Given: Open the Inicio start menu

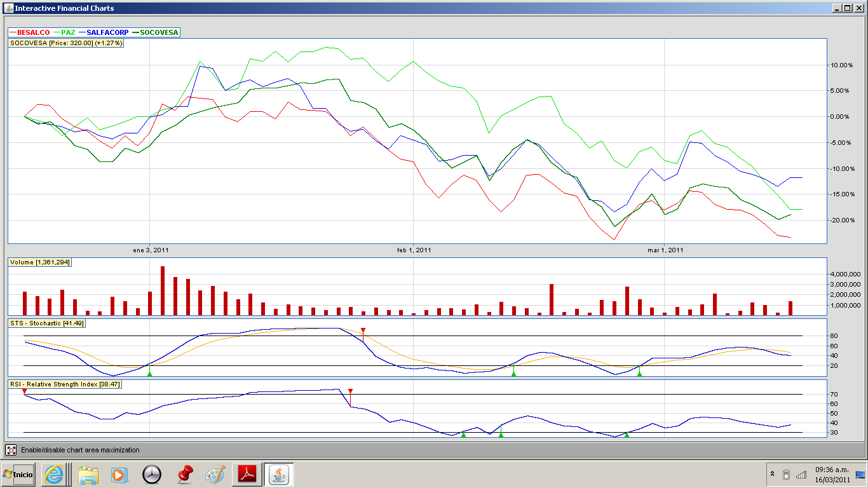Looking at the screenshot, I should coord(18,474).
